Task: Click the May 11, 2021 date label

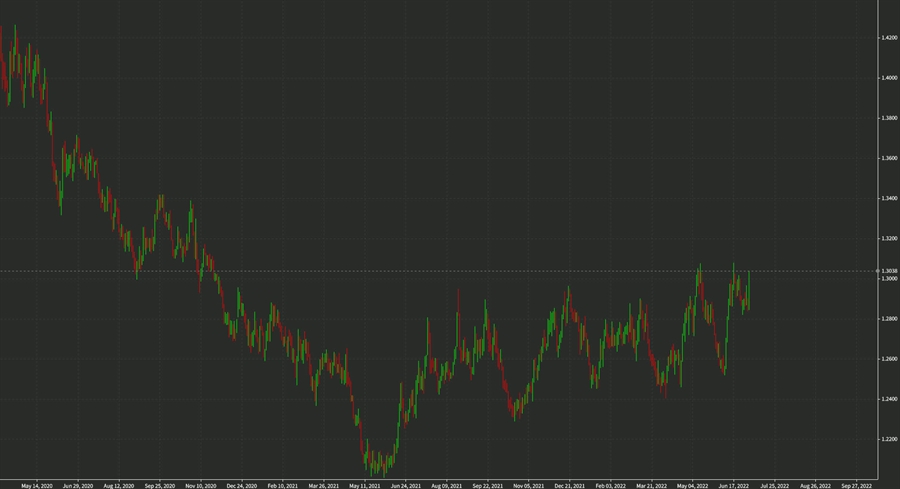Action: pos(364,486)
